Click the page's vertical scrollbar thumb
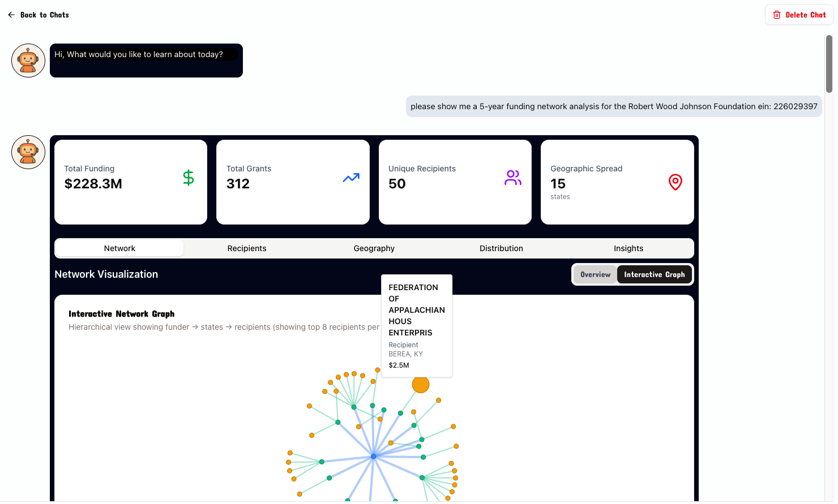This screenshot has width=838, height=504. 829,63
